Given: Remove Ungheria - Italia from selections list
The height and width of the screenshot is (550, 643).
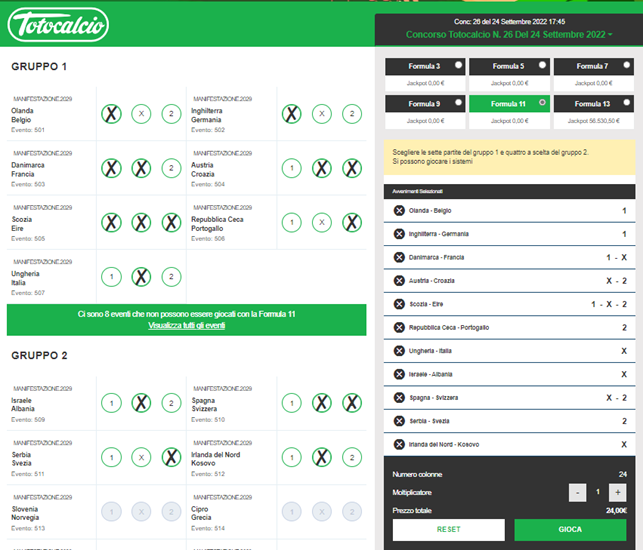Looking at the screenshot, I should 399,351.
